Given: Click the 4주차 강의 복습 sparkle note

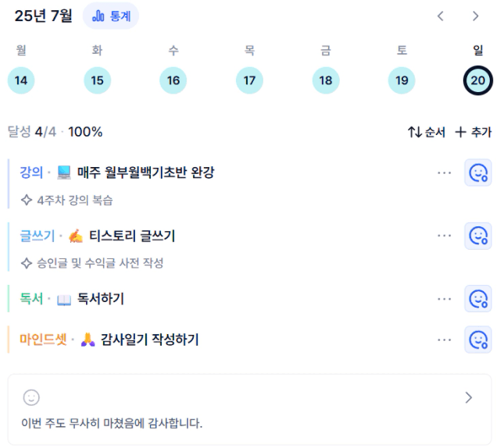Looking at the screenshot, I should click(66, 200).
